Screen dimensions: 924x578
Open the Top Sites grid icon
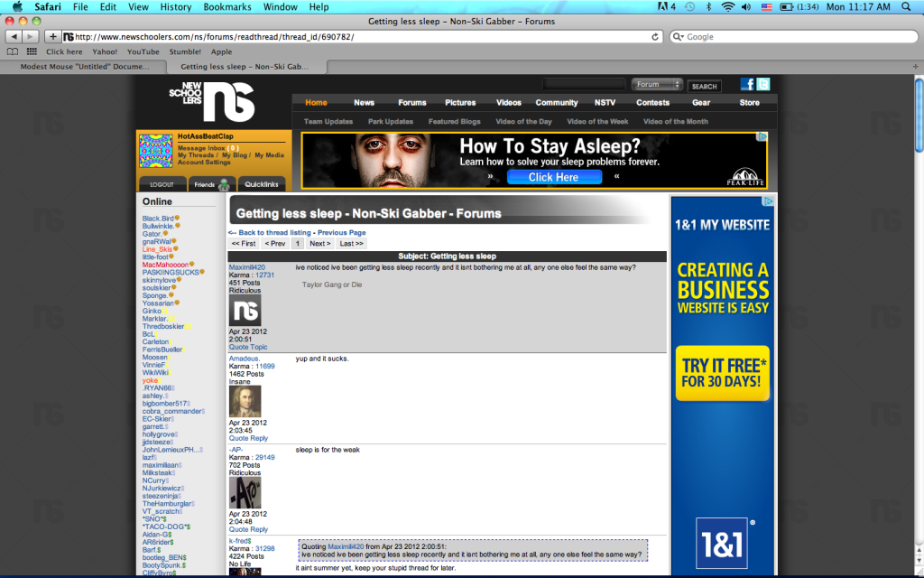[32, 51]
